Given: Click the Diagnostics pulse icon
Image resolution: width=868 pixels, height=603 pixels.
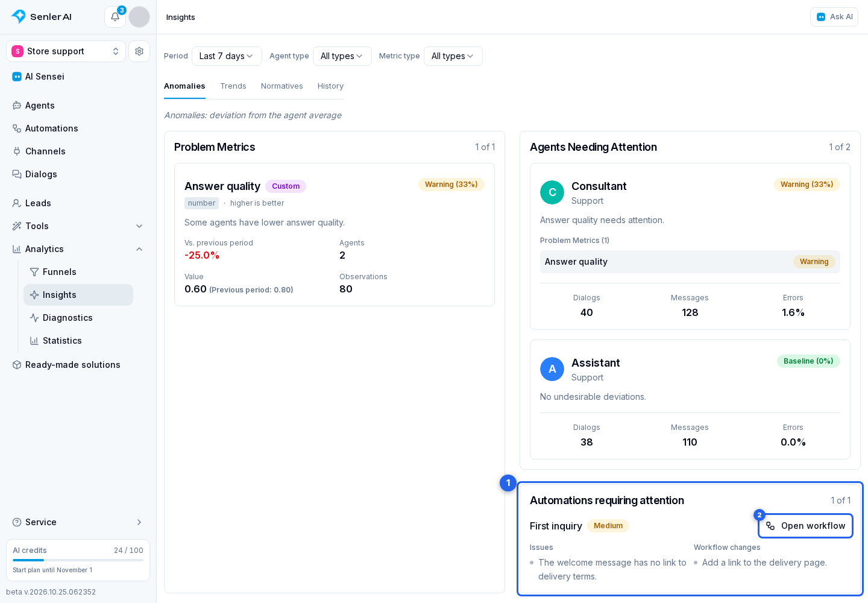Looking at the screenshot, I should [34, 318].
